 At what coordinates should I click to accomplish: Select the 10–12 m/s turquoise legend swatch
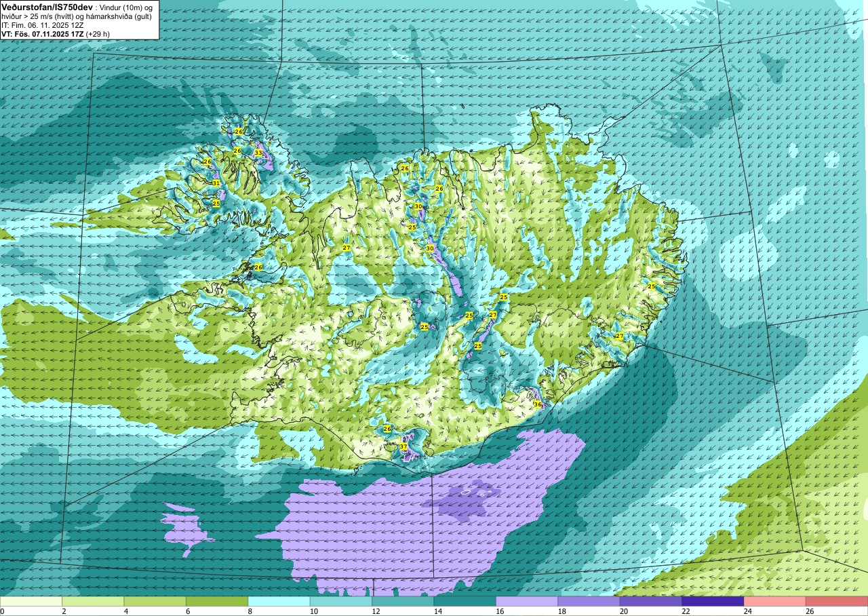coord(341,601)
